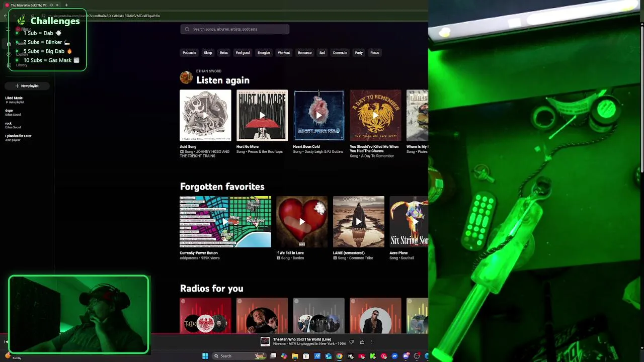Click the Forgotten favorites heading
The width and height of the screenshot is (644, 362).
(222, 187)
